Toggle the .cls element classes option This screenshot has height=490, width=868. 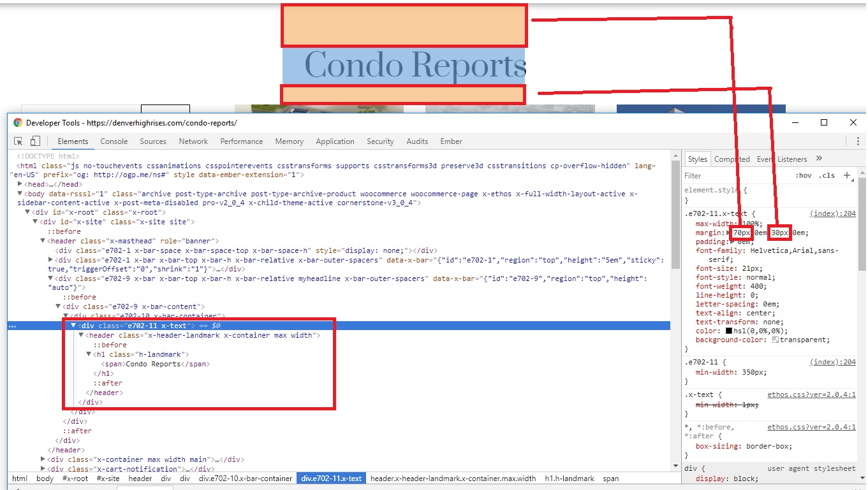(827, 176)
